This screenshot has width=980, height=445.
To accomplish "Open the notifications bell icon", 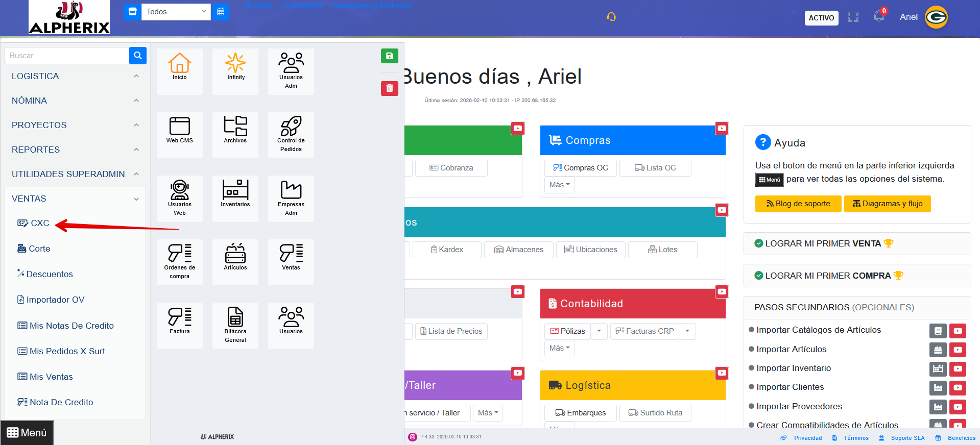I will (x=878, y=16).
